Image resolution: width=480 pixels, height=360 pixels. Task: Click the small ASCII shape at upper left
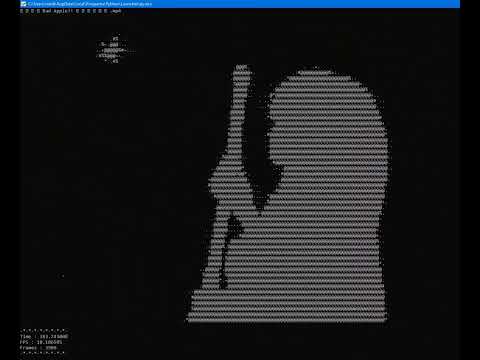click(x=114, y=50)
